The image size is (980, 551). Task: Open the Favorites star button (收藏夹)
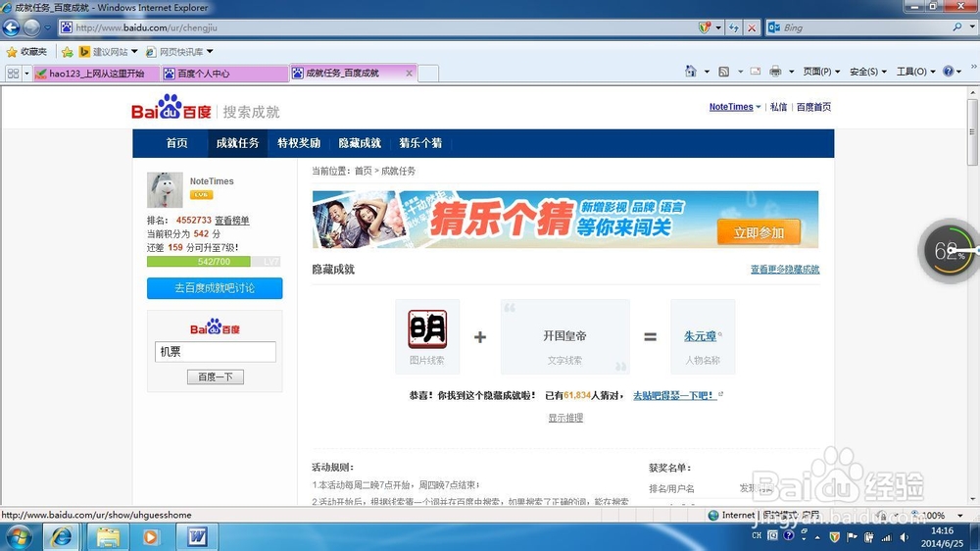[26, 51]
